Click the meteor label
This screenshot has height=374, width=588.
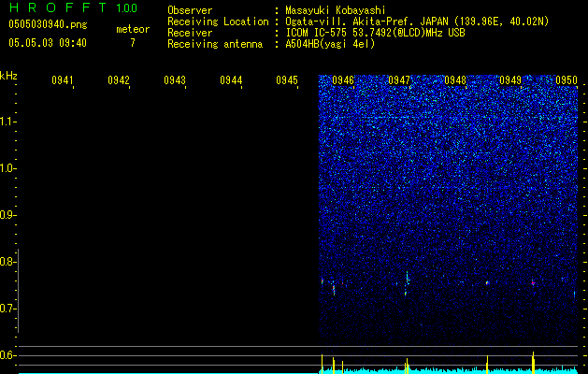pyautogui.click(x=133, y=29)
